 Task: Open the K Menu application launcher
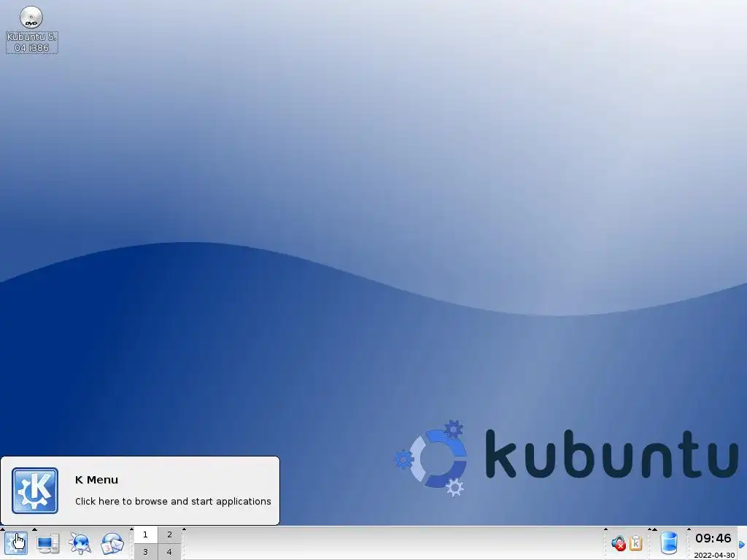[16, 543]
